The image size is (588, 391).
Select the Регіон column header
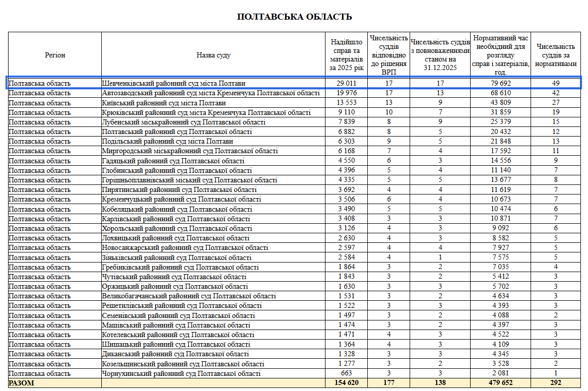pyautogui.click(x=54, y=55)
